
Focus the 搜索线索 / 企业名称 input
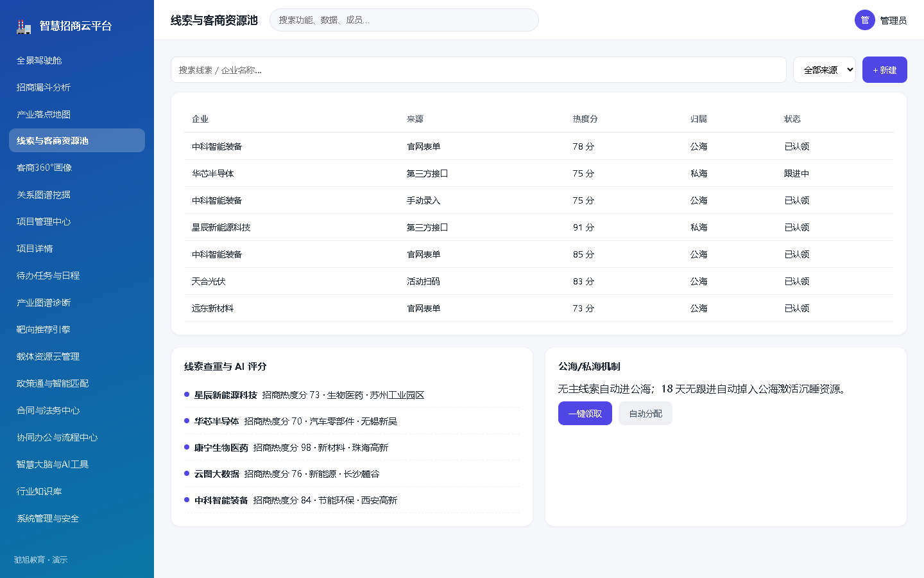479,70
